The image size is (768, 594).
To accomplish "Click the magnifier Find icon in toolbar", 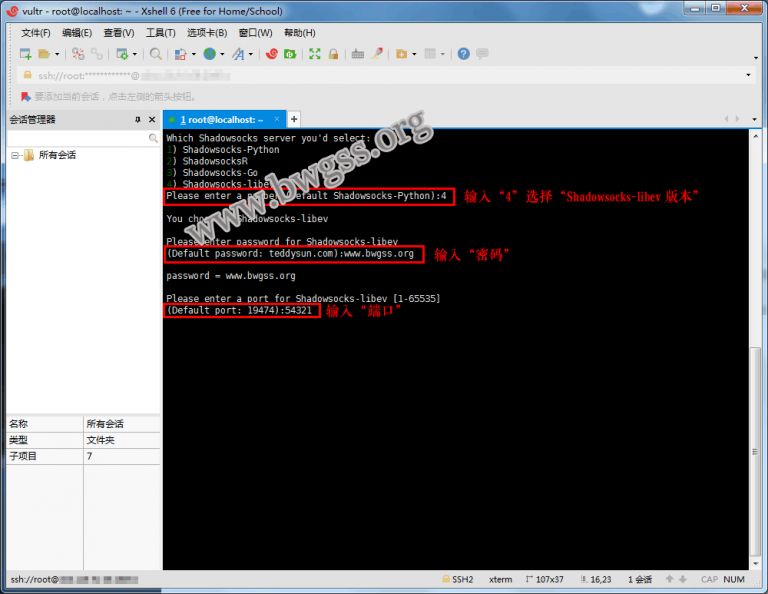I will point(155,54).
